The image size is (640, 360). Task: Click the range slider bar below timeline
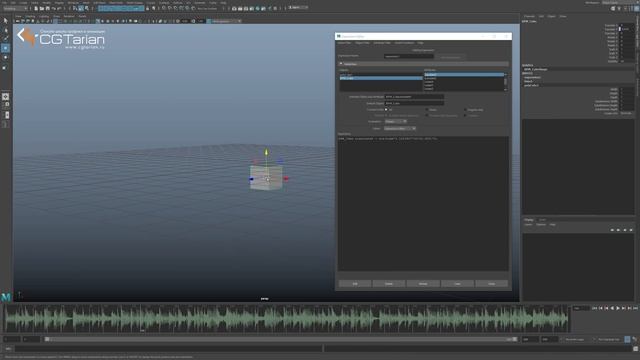(281, 339)
